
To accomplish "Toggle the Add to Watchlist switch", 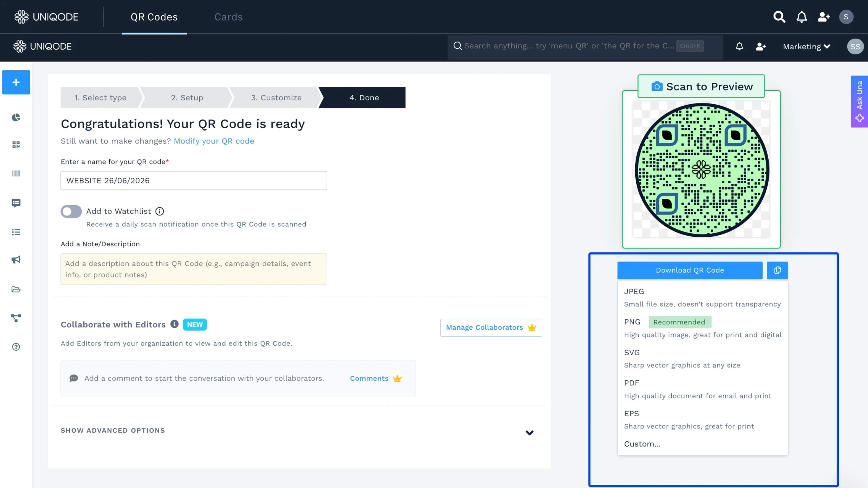I will click(x=71, y=211).
